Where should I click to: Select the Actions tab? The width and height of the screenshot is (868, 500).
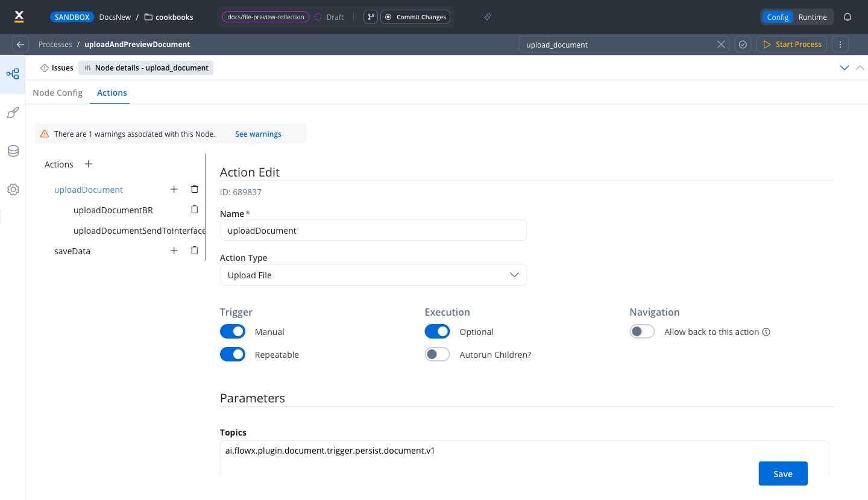[x=112, y=93]
